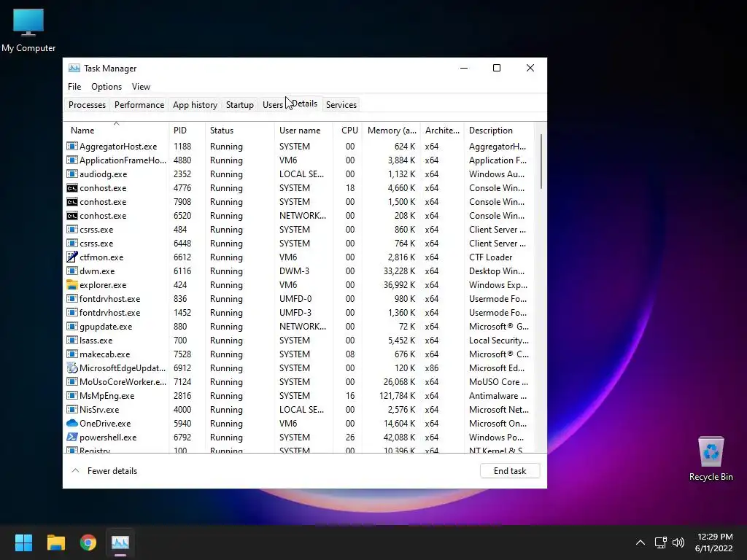
Task: Switch to the Processes tab
Action: pos(88,105)
